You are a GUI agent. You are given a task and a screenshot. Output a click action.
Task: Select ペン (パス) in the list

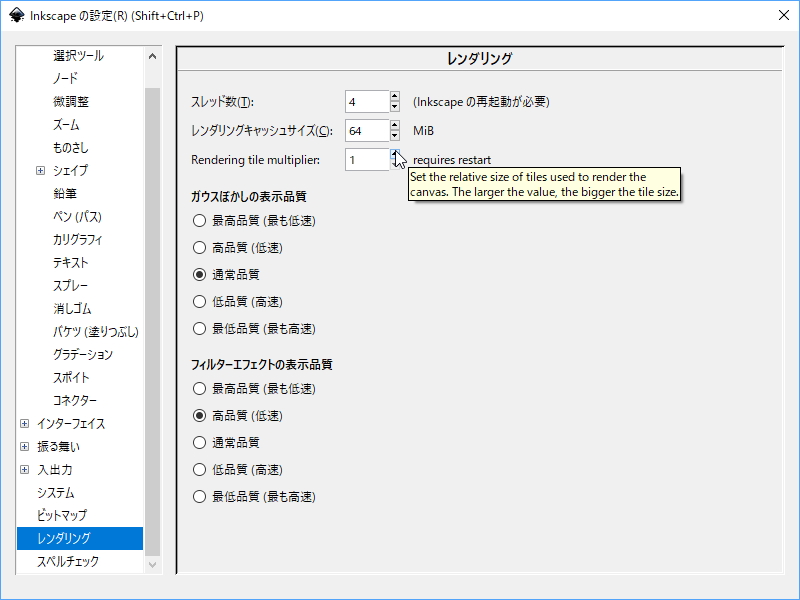[x=78, y=217]
